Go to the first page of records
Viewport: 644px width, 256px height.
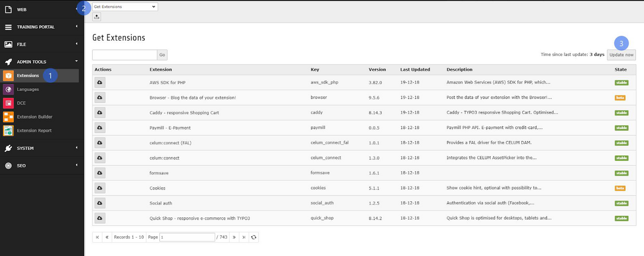click(97, 237)
